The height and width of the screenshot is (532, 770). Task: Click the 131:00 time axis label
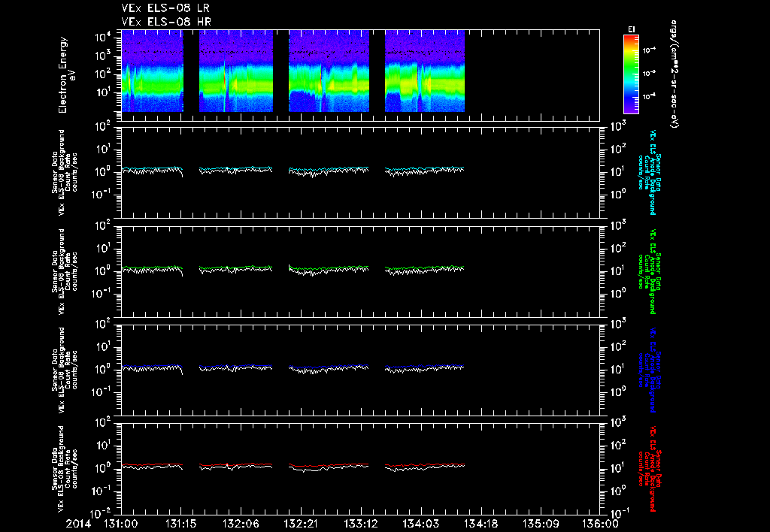tap(121, 524)
